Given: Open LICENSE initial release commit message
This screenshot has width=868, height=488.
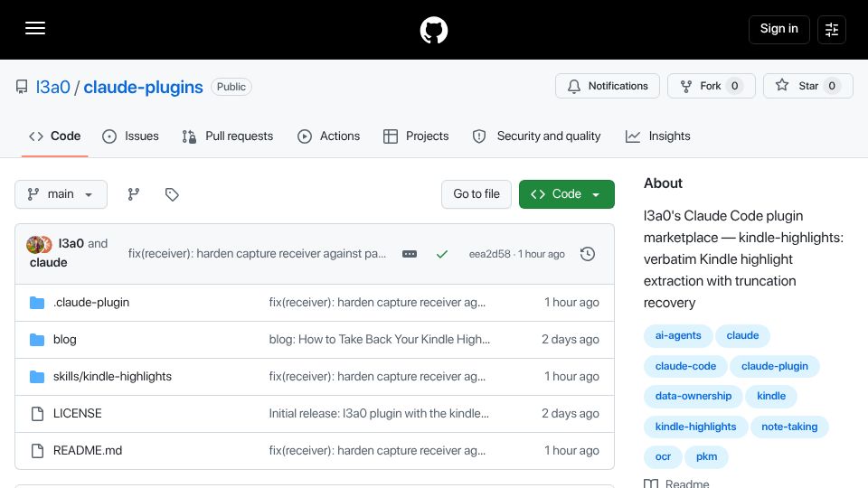Looking at the screenshot, I should pyautogui.click(x=379, y=414).
